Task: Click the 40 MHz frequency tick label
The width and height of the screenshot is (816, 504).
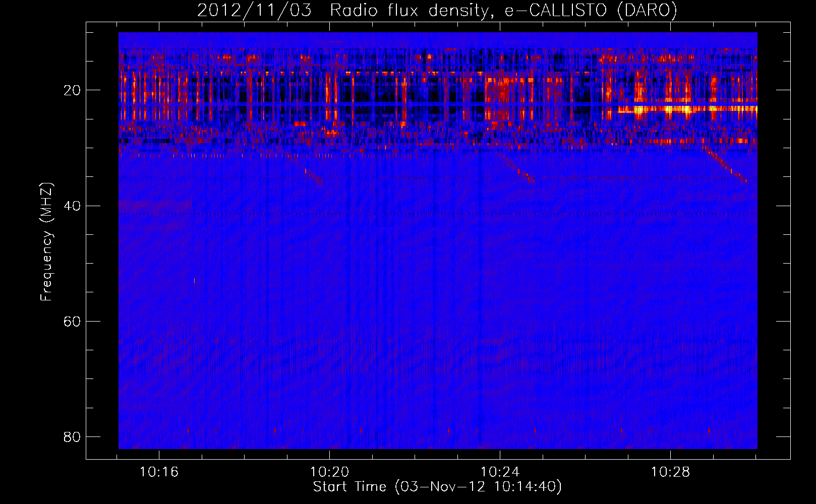Action: click(72, 206)
